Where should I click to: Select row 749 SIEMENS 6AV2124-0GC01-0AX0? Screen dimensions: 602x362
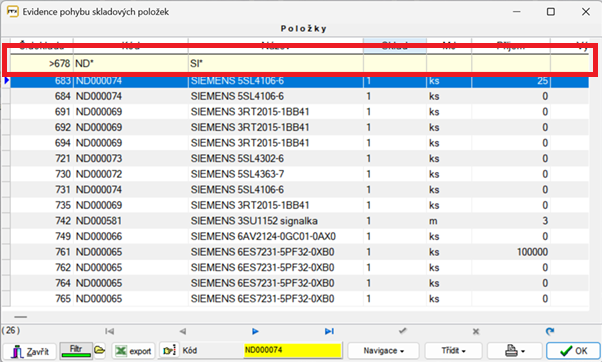299,236
